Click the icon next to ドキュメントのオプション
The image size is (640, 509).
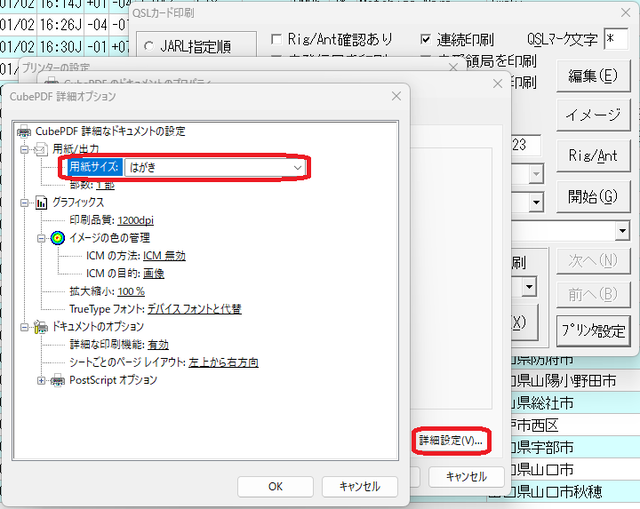point(41,327)
